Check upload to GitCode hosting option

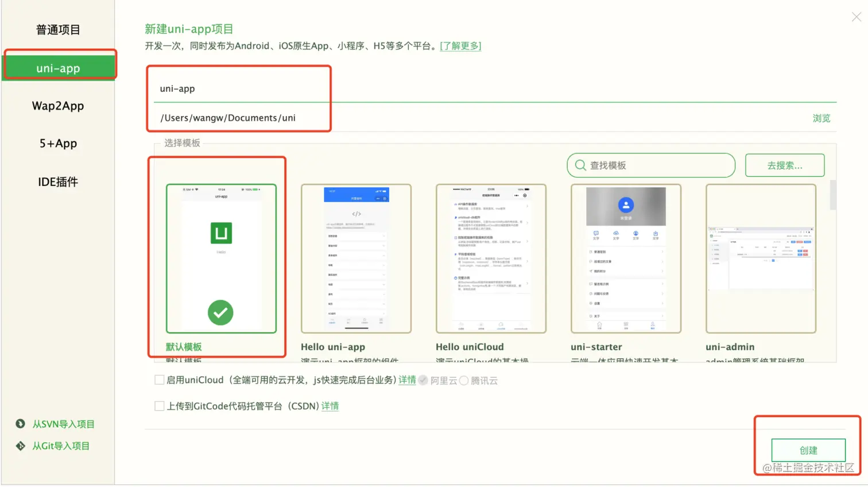pos(160,406)
